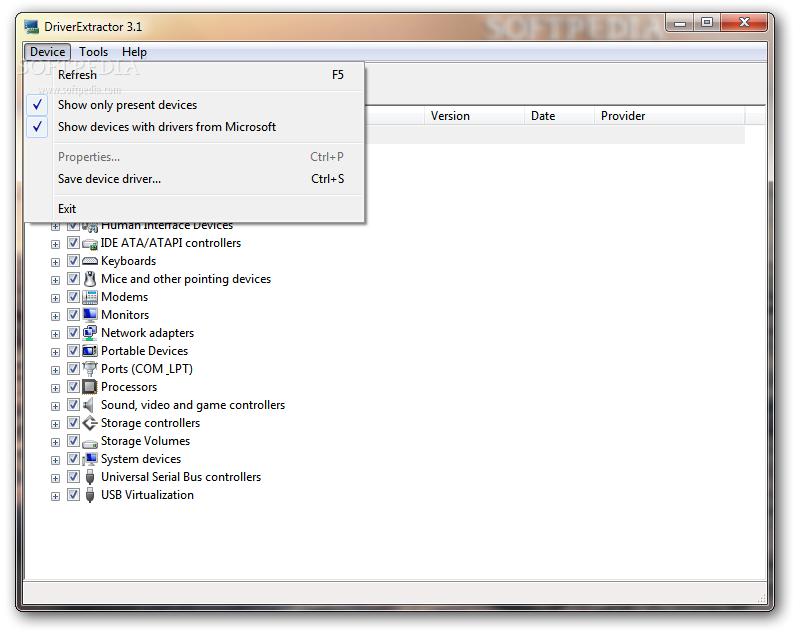
Task: Click the Provider column header
Action: 670,116
